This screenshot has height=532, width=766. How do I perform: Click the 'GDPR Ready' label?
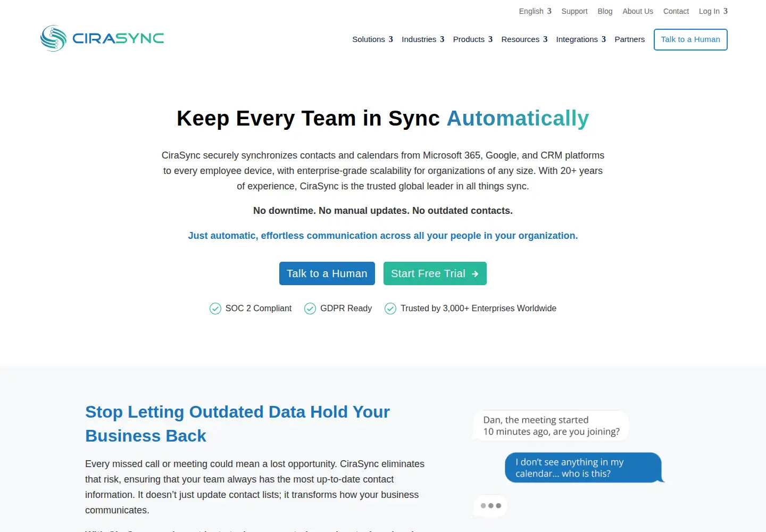pyautogui.click(x=346, y=309)
